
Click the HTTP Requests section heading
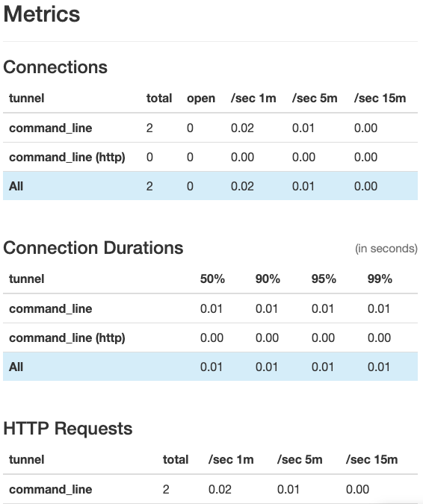coord(68,429)
